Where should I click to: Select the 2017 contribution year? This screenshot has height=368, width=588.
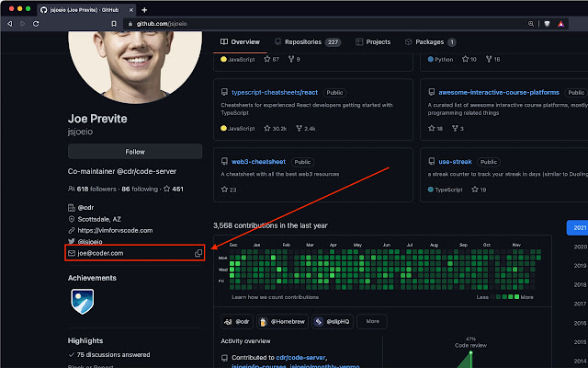(580, 304)
